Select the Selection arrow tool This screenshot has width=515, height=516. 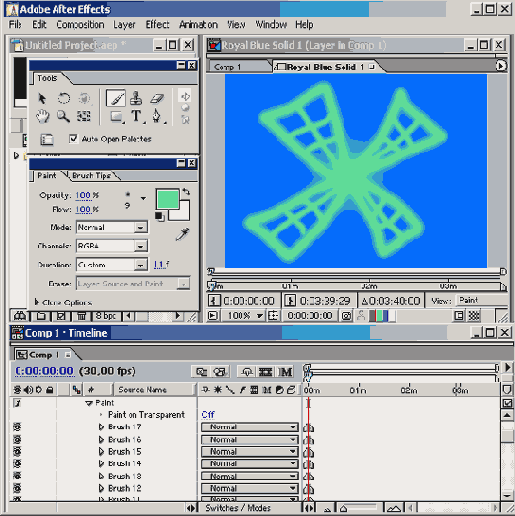42,98
